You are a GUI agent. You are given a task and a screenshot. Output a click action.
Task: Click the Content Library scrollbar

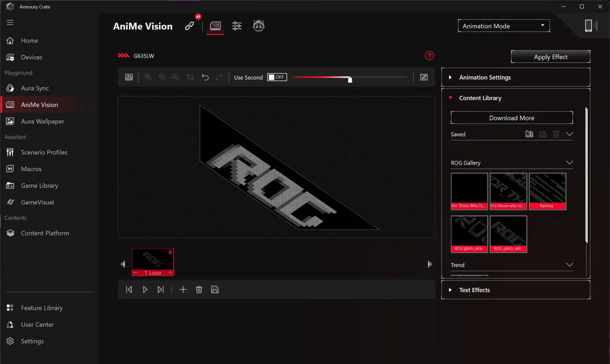pos(586,175)
